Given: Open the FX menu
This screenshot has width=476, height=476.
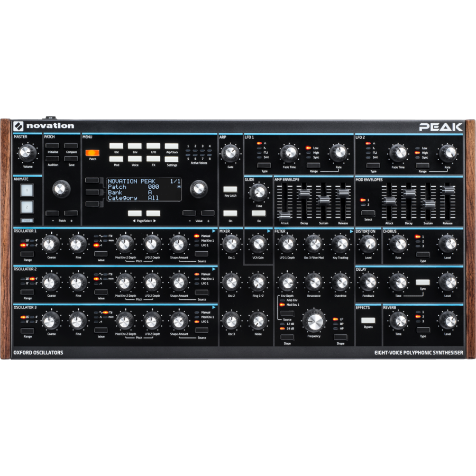Looking at the screenshot, I should [153, 159].
